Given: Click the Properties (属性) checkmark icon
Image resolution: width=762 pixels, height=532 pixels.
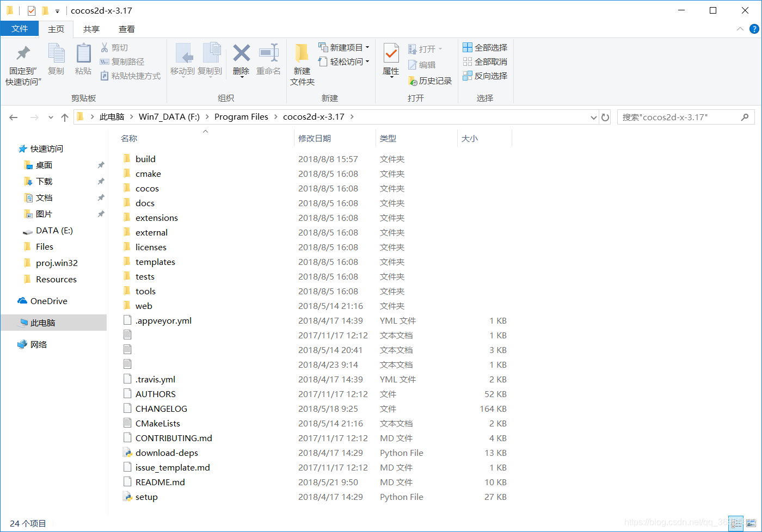Looking at the screenshot, I should 391,53.
